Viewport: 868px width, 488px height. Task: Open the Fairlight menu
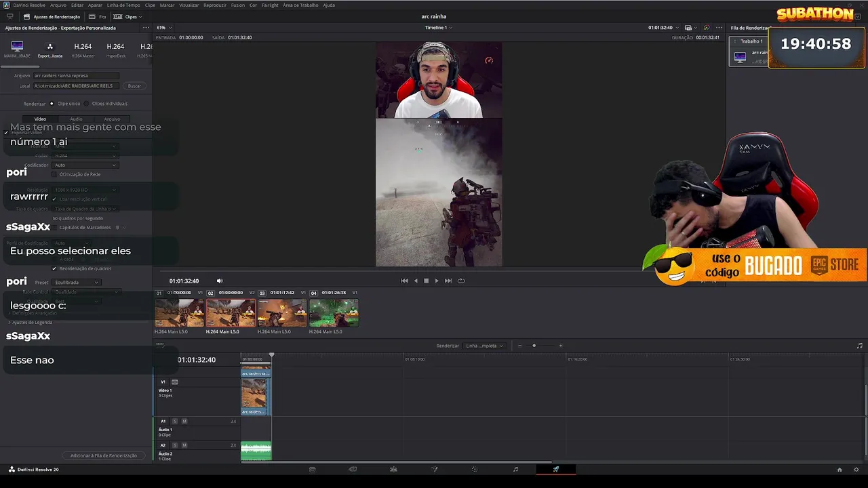tap(270, 5)
